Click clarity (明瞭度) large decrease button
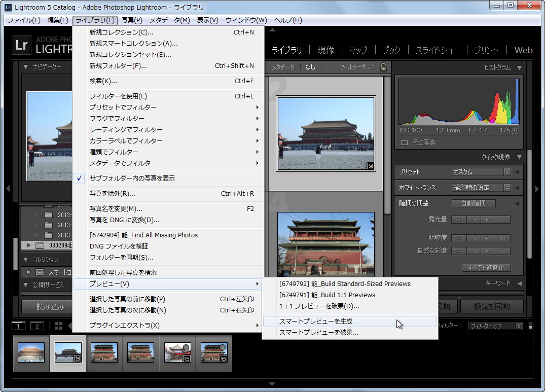The height and width of the screenshot is (392, 545). pyautogui.click(x=458, y=238)
